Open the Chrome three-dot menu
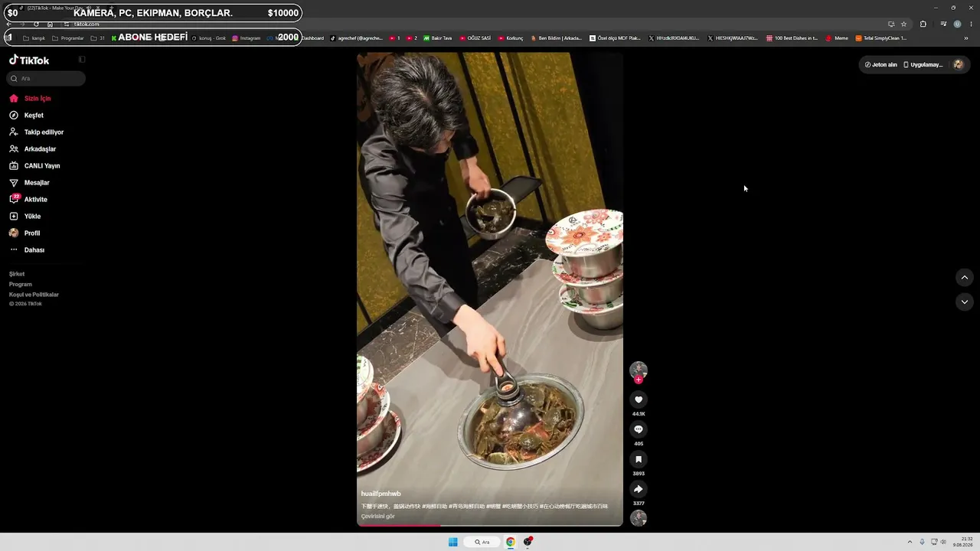Image resolution: width=980 pixels, height=551 pixels. 971,24
